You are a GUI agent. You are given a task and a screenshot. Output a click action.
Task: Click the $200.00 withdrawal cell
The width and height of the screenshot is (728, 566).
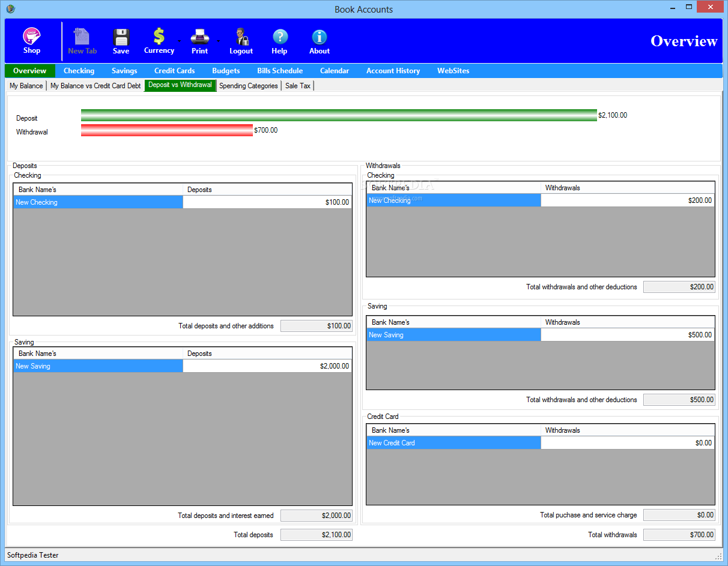click(x=628, y=200)
